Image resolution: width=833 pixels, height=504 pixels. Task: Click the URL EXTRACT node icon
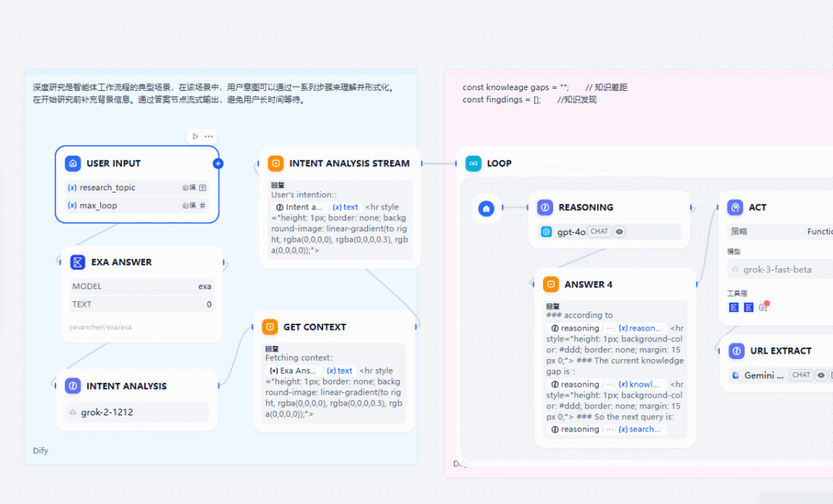click(737, 351)
